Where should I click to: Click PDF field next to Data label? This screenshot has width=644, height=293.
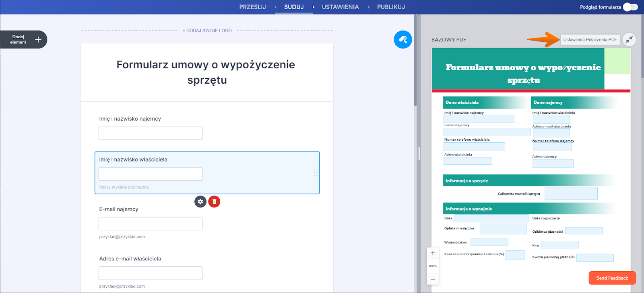(x=491, y=218)
